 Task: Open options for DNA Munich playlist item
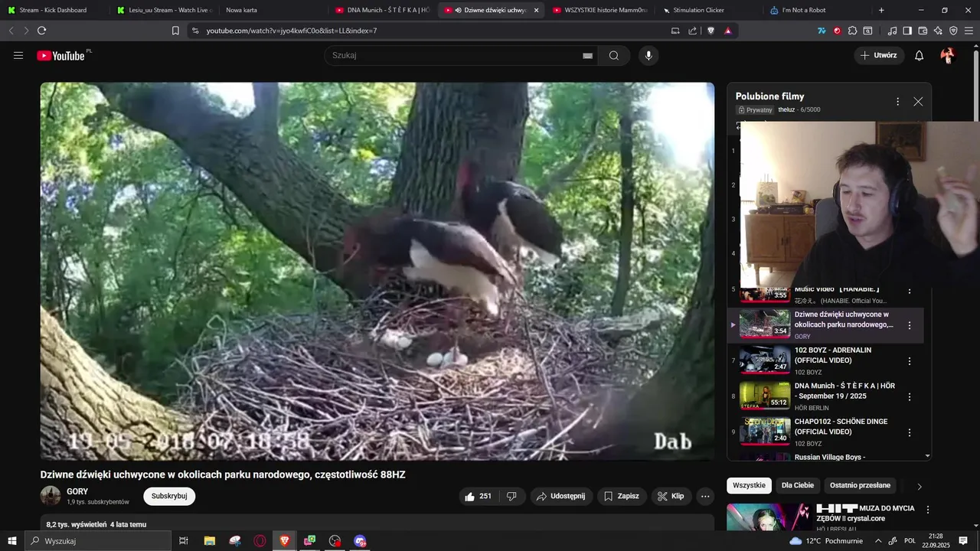pyautogui.click(x=910, y=397)
